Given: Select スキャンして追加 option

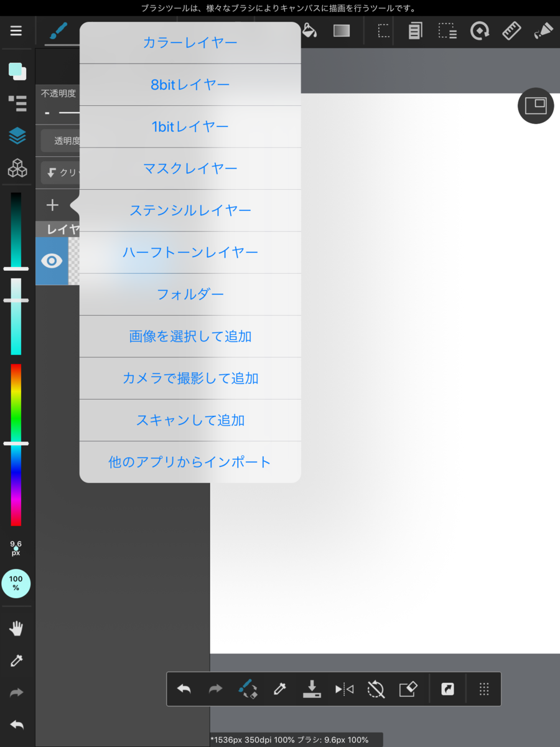Looking at the screenshot, I should pos(190,421).
